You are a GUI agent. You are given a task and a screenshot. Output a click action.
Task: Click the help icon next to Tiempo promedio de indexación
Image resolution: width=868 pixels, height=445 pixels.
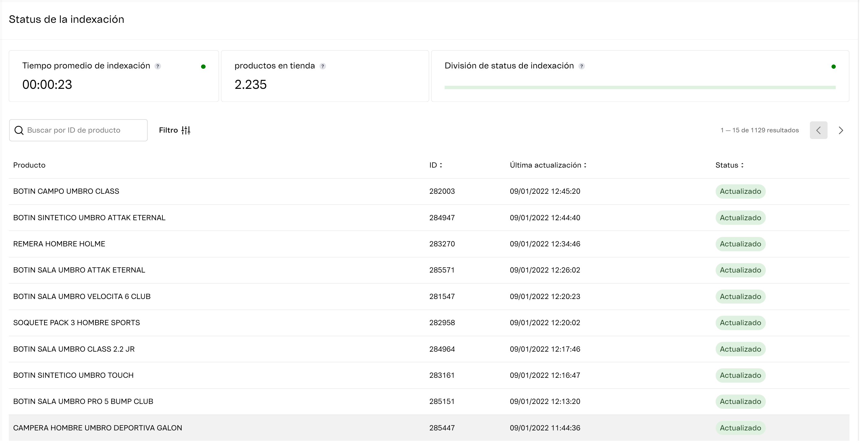pos(157,66)
